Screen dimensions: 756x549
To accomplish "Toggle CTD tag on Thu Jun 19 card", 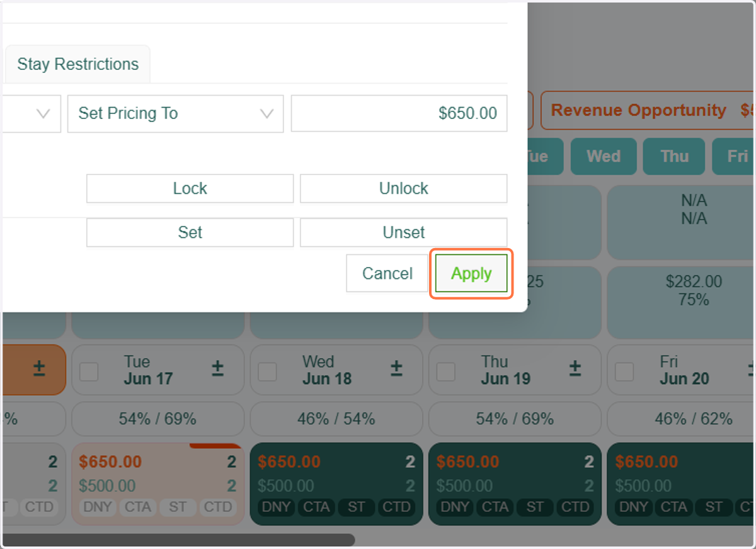I will (x=575, y=507).
